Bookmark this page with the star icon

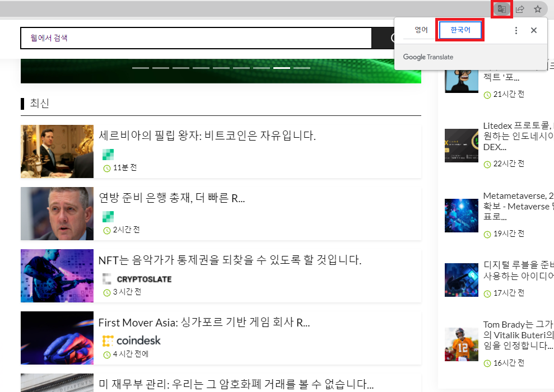537,9
